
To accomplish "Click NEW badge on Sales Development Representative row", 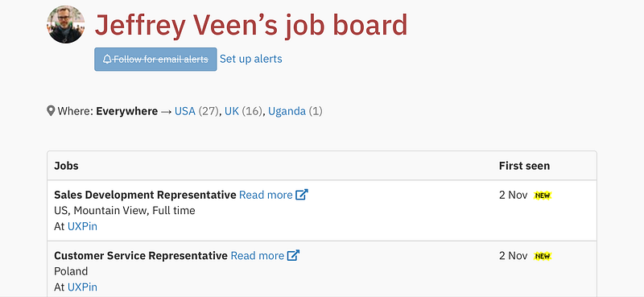I will [x=542, y=196].
